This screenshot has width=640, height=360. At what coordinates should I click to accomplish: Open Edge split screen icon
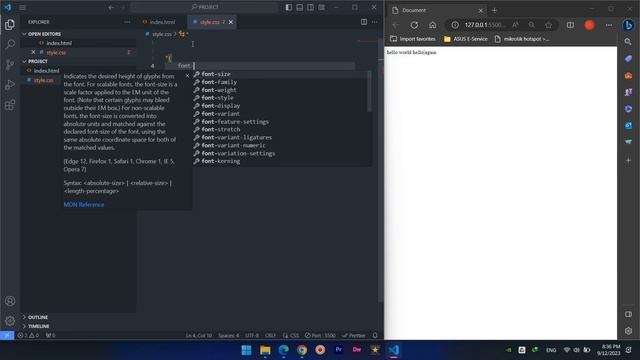[x=570, y=25]
